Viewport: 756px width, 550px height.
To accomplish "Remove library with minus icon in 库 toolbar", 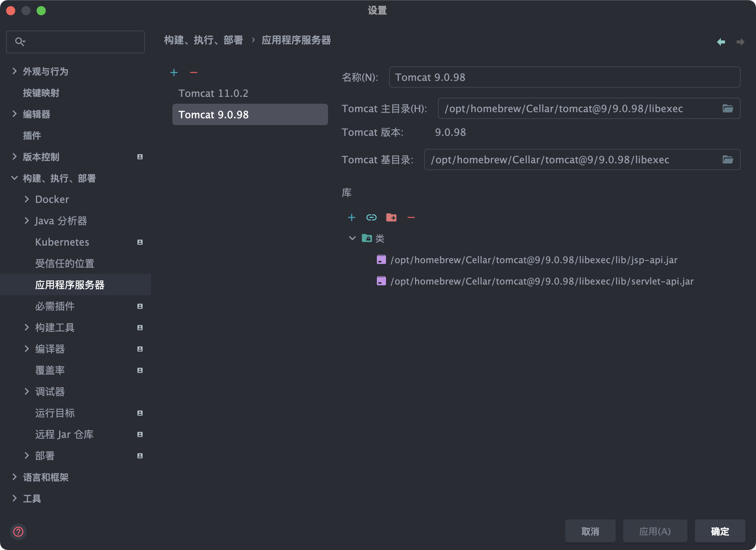I will [x=411, y=217].
